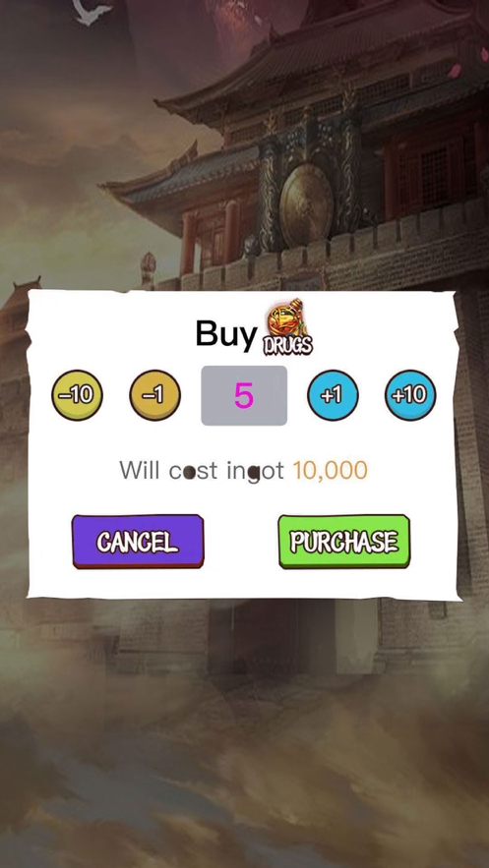Tap the pink number 5
The height and width of the screenshot is (868, 489).
pos(244,395)
